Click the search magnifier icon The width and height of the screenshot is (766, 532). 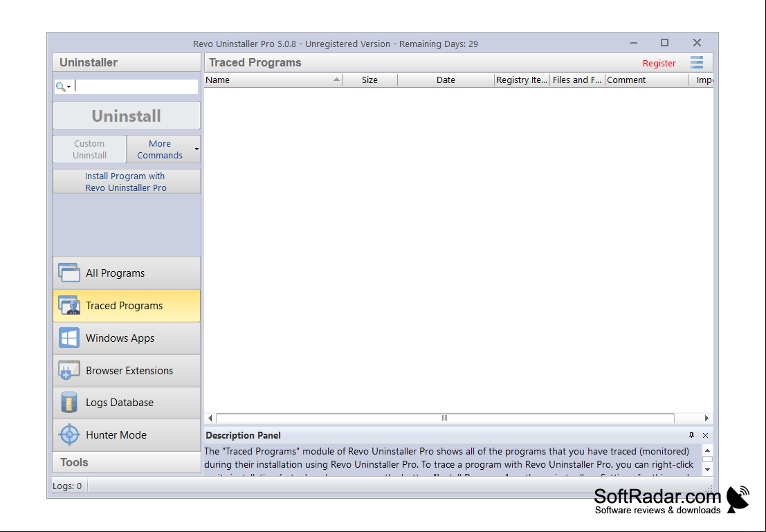pyautogui.click(x=60, y=87)
